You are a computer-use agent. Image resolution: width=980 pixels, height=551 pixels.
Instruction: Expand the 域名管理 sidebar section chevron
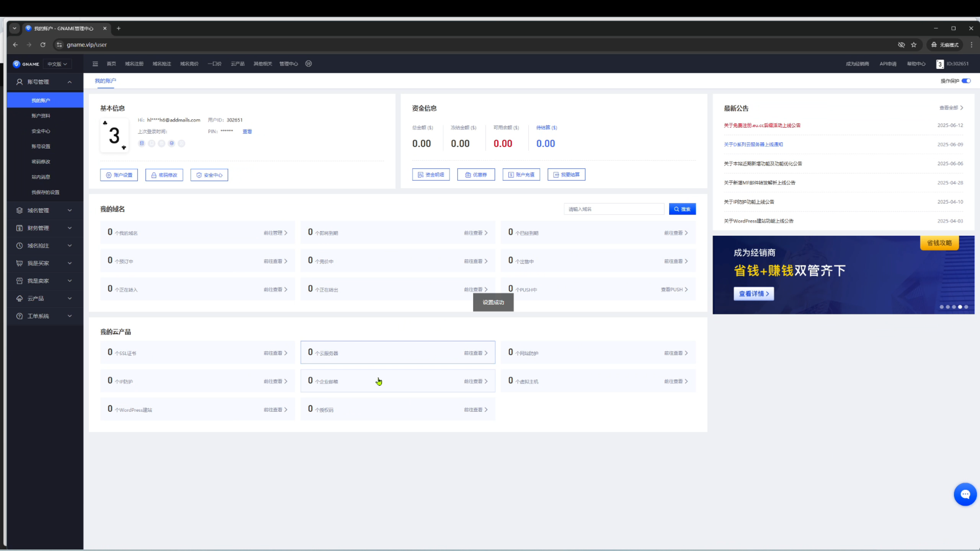(x=70, y=210)
